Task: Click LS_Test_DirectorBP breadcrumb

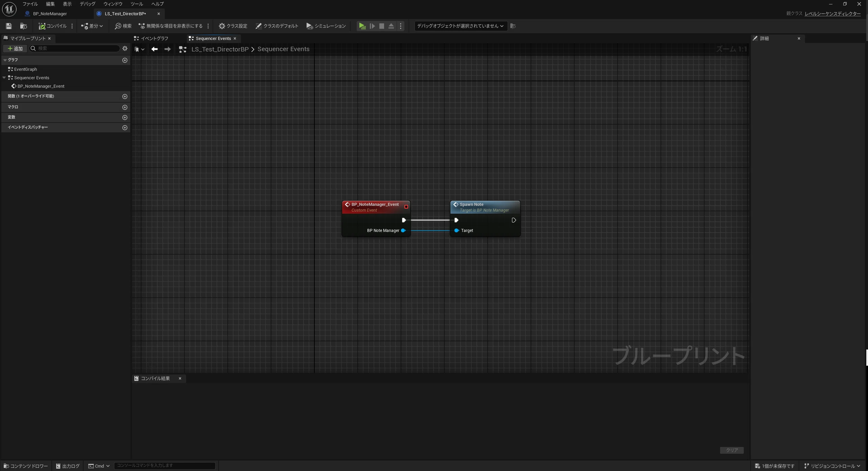Action: click(220, 49)
